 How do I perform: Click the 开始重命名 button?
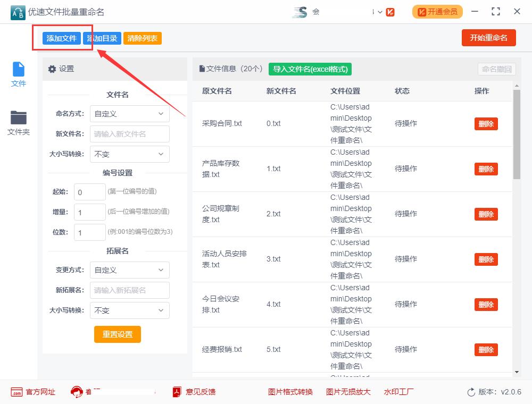point(488,38)
